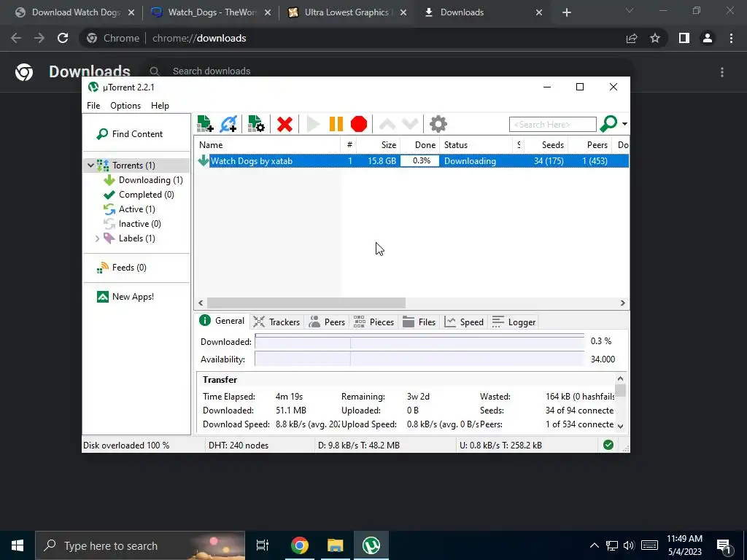Screen dimensions: 747x560
Task: Click the Create New Torrent icon
Action: tap(256, 124)
